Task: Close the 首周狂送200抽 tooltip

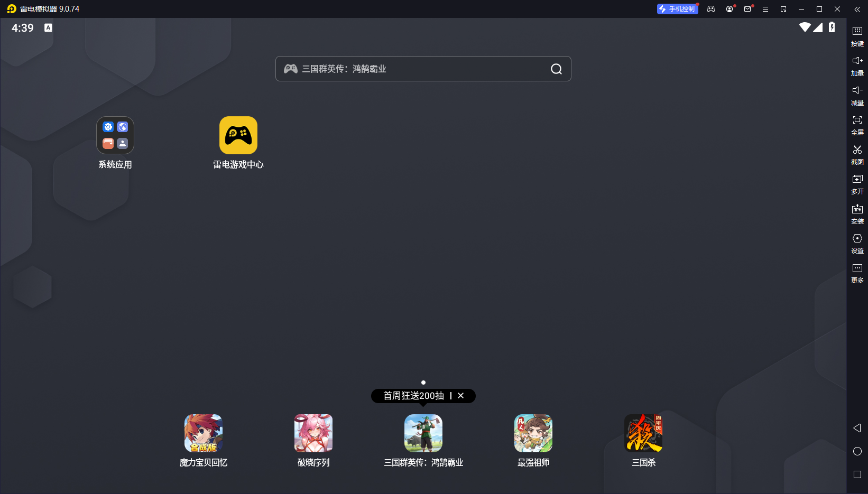Action: coord(461,396)
